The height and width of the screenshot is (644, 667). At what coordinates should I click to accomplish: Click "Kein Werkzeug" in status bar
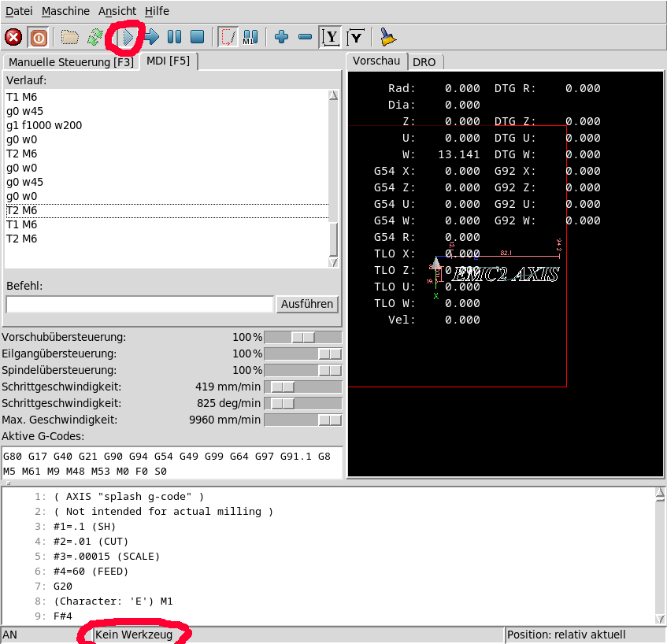134,635
